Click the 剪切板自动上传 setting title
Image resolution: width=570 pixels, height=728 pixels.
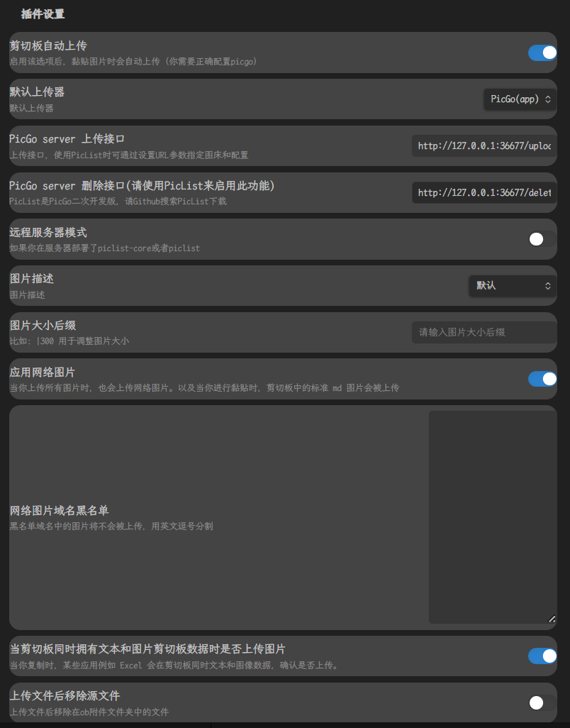tap(48, 46)
